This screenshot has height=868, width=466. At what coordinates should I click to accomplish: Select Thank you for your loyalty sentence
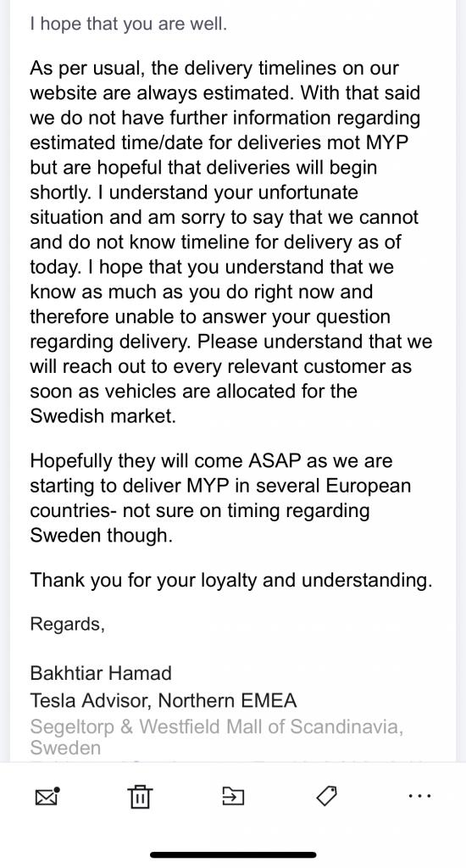click(x=230, y=580)
